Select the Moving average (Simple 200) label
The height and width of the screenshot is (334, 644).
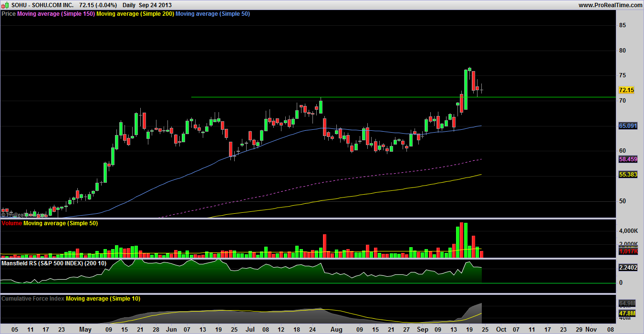pyautogui.click(x=135, y=14)
